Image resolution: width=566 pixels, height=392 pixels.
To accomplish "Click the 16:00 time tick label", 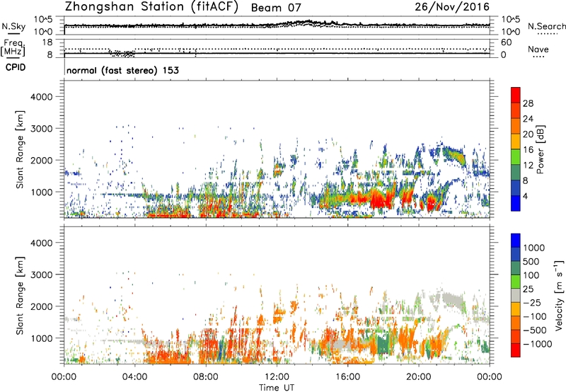I will (347, 376).
